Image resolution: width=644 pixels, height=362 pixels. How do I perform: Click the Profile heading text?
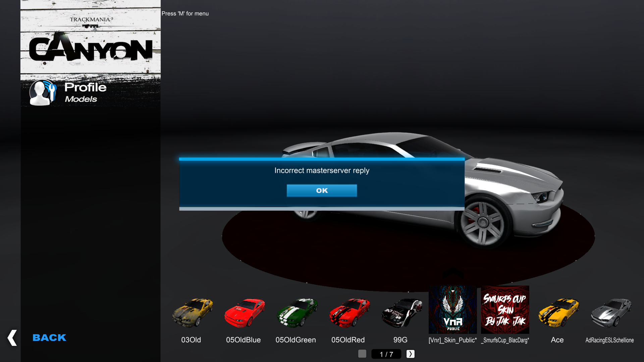click(x=86, y=87)
